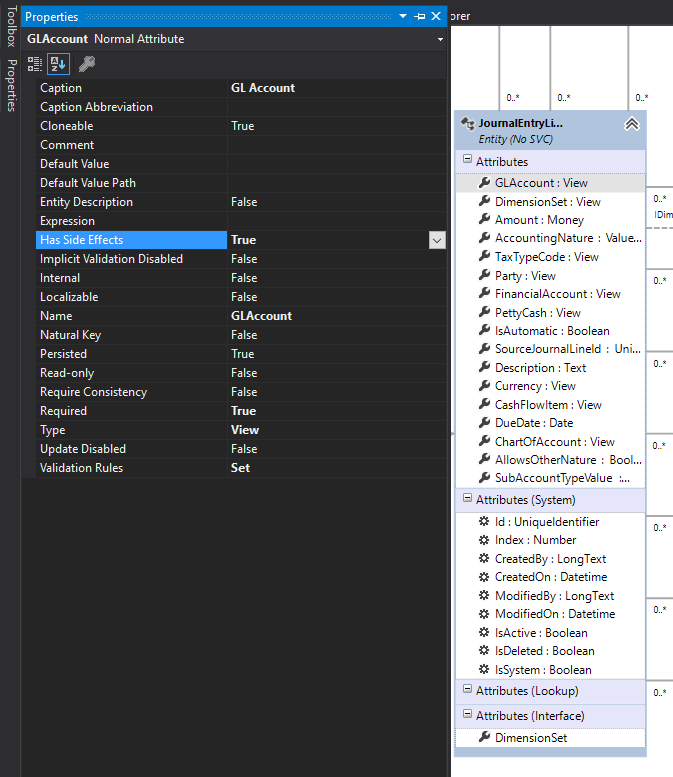Select the Entity Description property
Image resolution: width=673 pixels, height=777 pixels.
[241, 202]
